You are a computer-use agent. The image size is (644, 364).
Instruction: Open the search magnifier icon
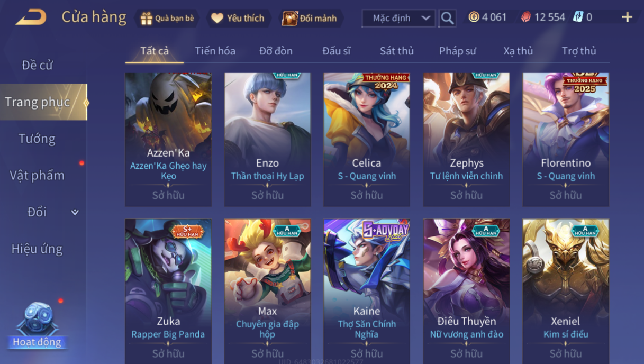click(x=447, y=18)
